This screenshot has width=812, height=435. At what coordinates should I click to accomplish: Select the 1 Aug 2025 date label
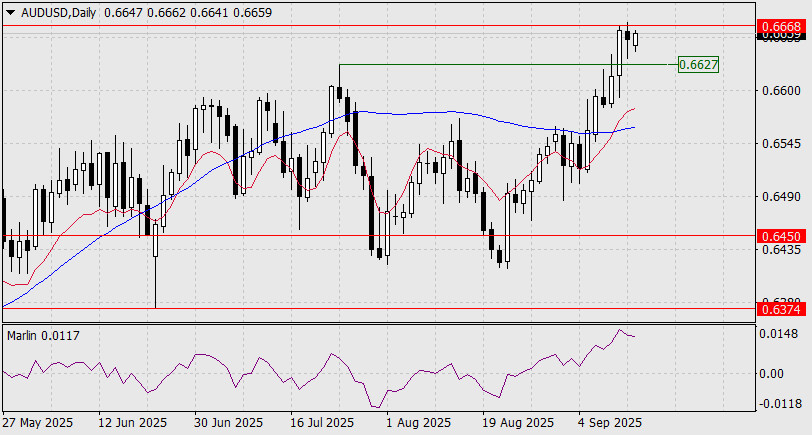tap(418, 423)
